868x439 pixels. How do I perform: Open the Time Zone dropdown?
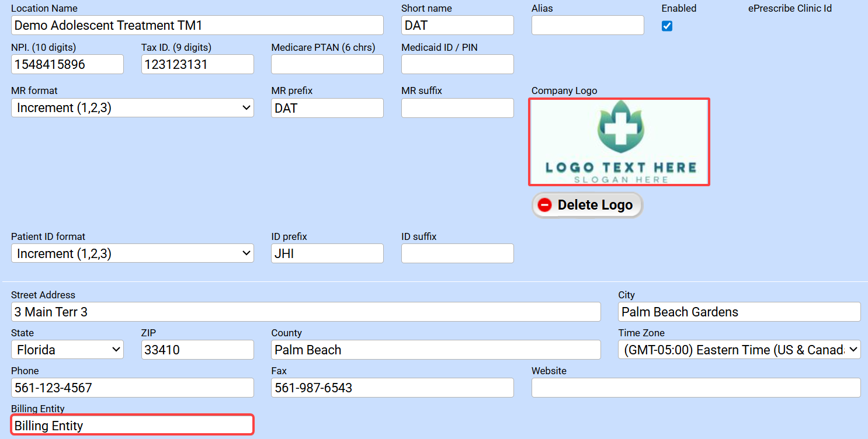click(739, 350)
